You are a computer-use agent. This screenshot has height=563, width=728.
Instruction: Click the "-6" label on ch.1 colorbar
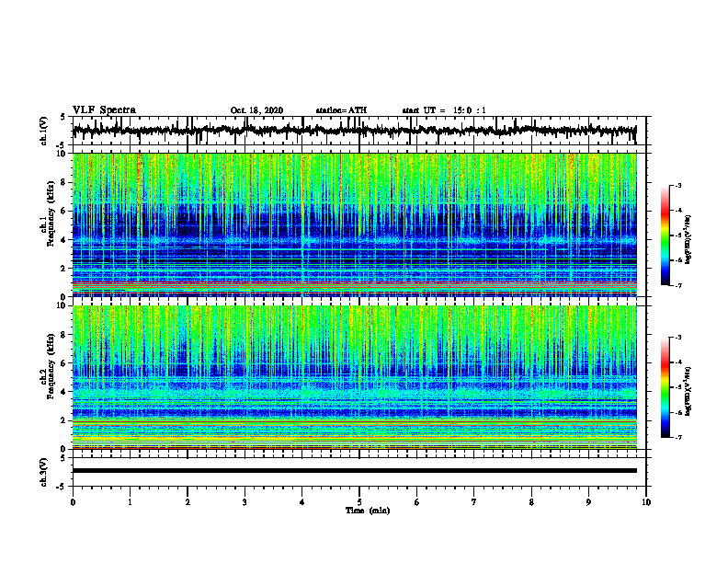[678, 260]
